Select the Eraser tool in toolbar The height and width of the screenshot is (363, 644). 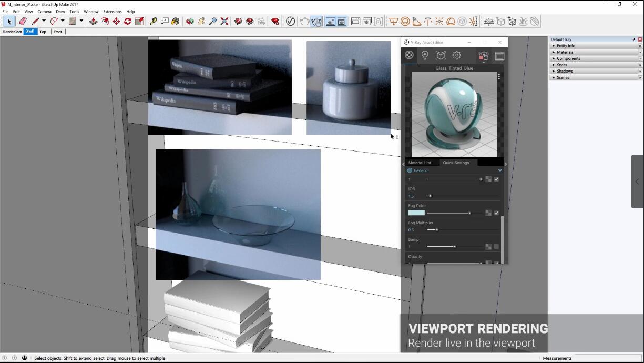click(23, 22)
